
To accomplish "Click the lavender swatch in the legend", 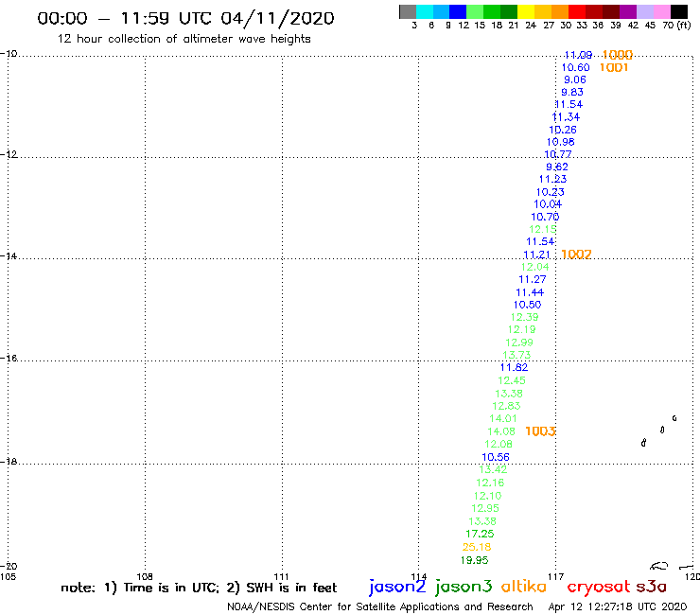I will pyautogui.click(x=645, y=11).
